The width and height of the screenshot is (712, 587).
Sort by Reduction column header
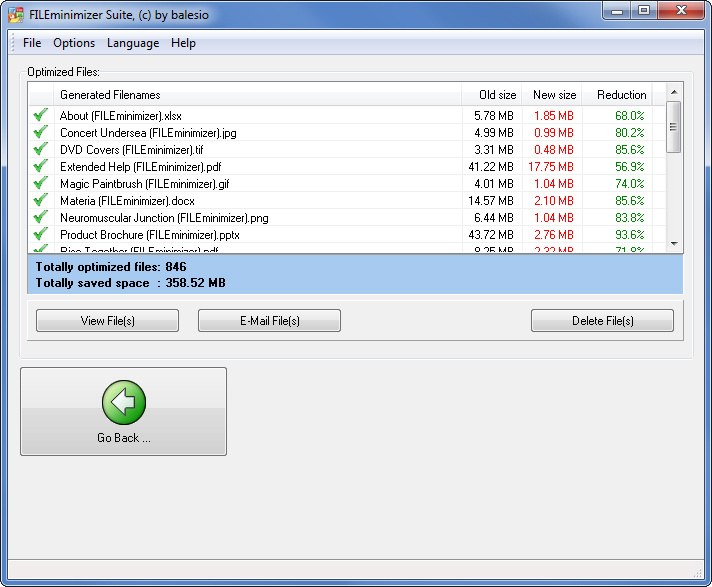pyautogui.click(x=617, y=95)
